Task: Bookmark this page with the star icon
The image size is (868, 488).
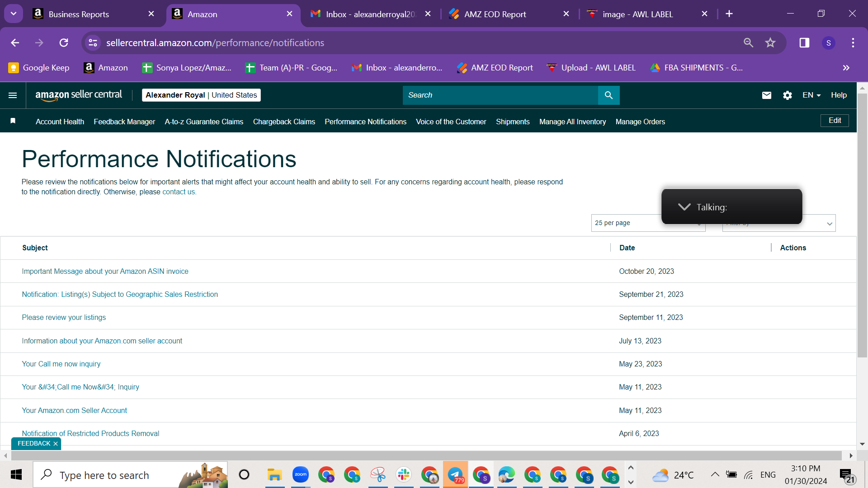Action: [770, 43]
